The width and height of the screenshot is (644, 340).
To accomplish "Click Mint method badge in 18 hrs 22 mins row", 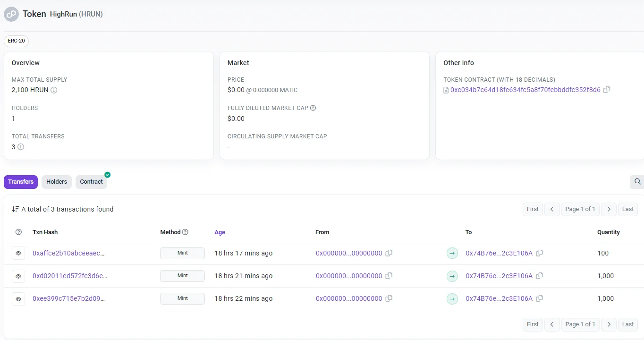I will point(183,298).
